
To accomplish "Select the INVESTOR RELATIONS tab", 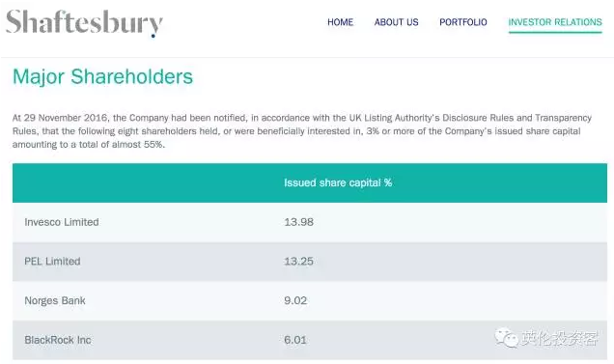I will point(555,22).
